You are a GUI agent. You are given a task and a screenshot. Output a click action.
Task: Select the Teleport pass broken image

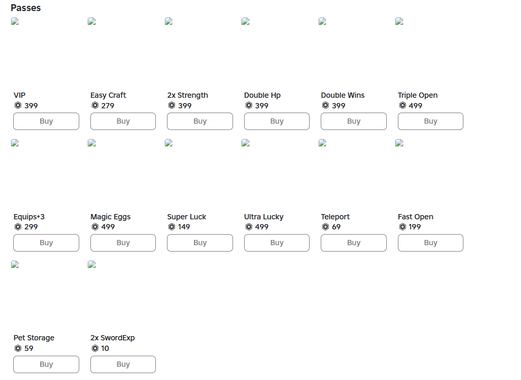click(322, 143)
